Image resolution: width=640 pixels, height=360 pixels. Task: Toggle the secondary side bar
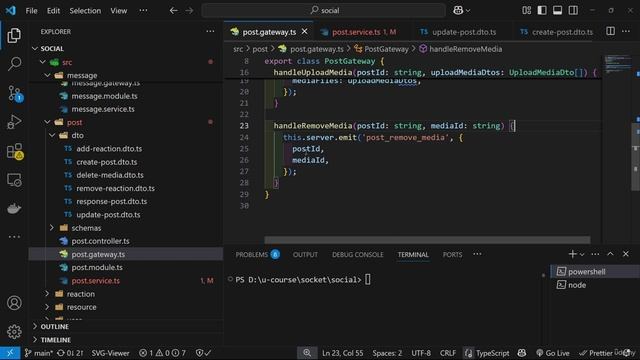pos(573,11)
